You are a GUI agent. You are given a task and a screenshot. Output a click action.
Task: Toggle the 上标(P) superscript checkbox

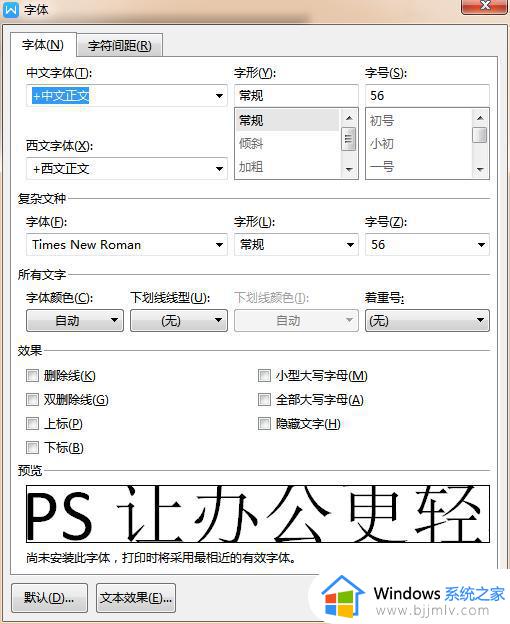(x=32, y=423)
